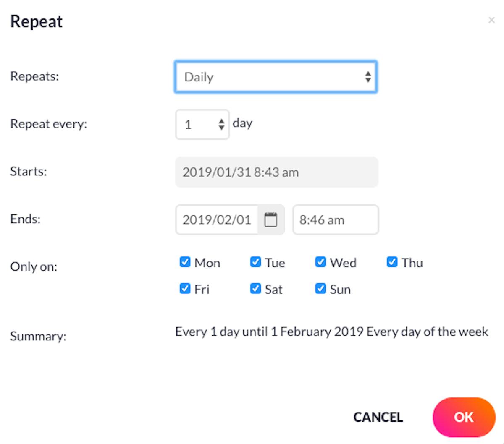504x444 pixels.
Task: Open the Repeats frequency dropdown
Action: pos(276,77)
